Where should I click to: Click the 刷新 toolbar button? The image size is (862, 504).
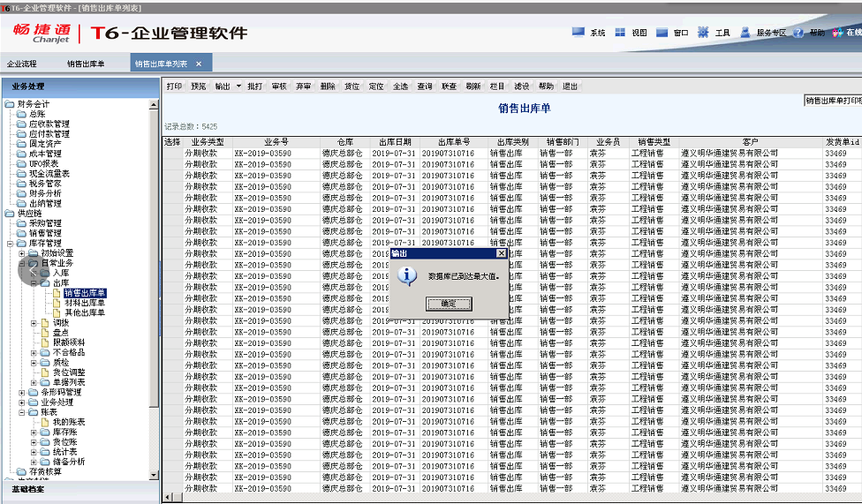tap(473, 87)
